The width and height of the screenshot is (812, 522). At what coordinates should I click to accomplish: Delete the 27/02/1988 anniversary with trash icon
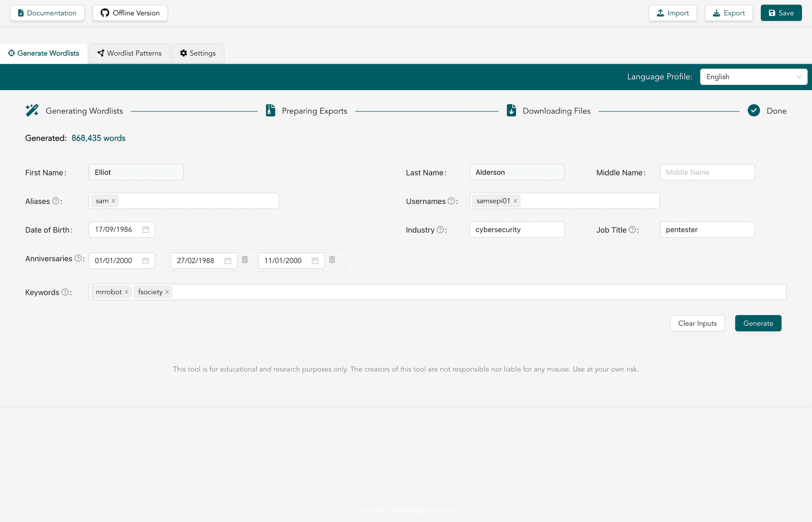tap(245, 260)
